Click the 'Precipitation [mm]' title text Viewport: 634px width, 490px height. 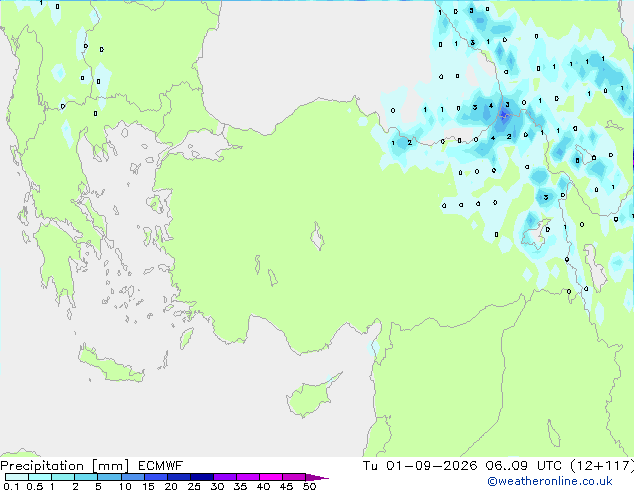pyautogui.click(x=64, y=466)
